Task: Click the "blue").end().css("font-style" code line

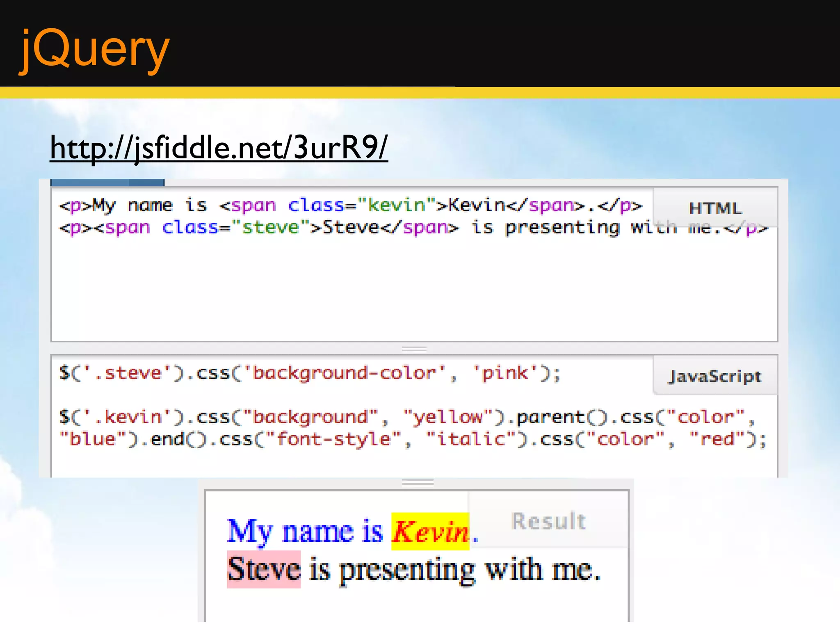Action: pos(413,439)
